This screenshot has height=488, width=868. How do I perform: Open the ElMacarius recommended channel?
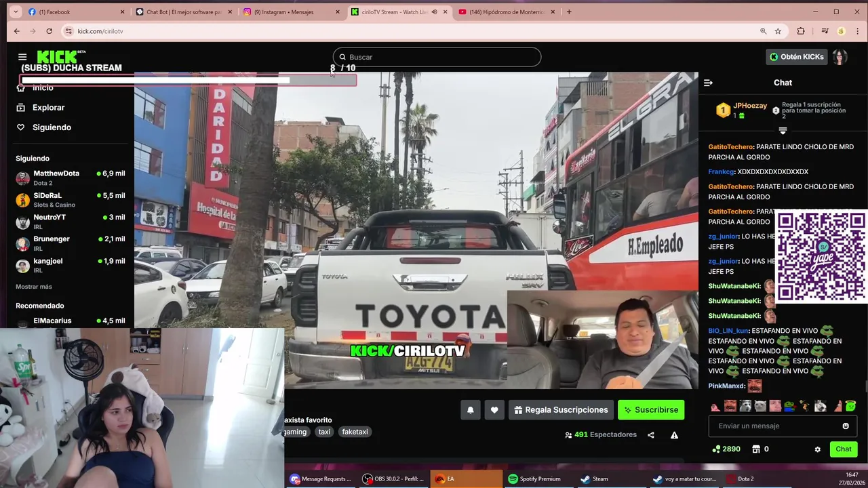tap(70, 322)
